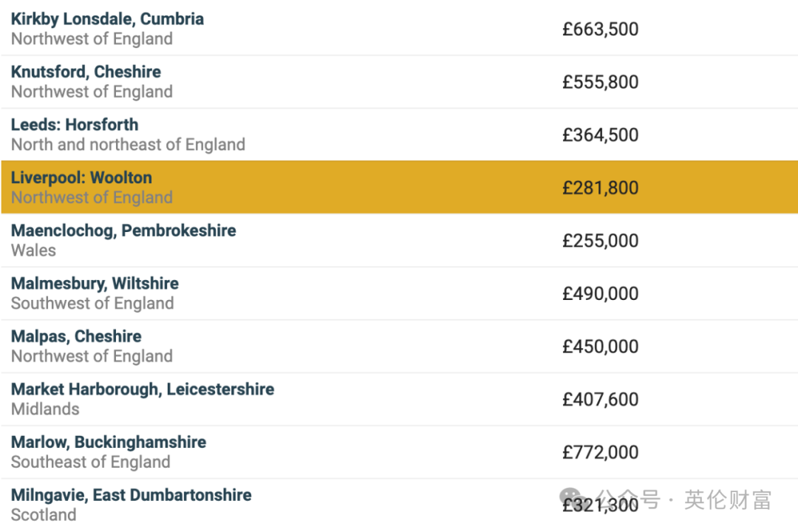The width and height of the screenshot is (798, 532).
Task: Click the £490,000 Malmesbury price
Action: tap(601, 294)
